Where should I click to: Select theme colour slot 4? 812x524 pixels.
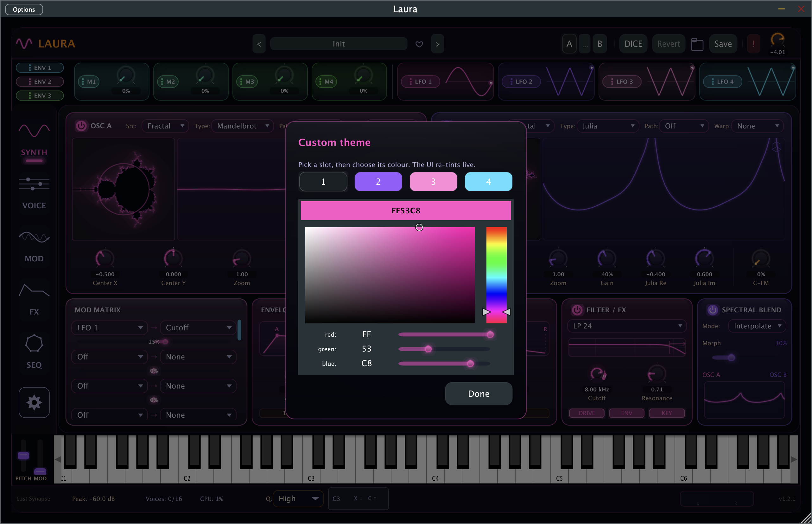click(x=489, y=182)
